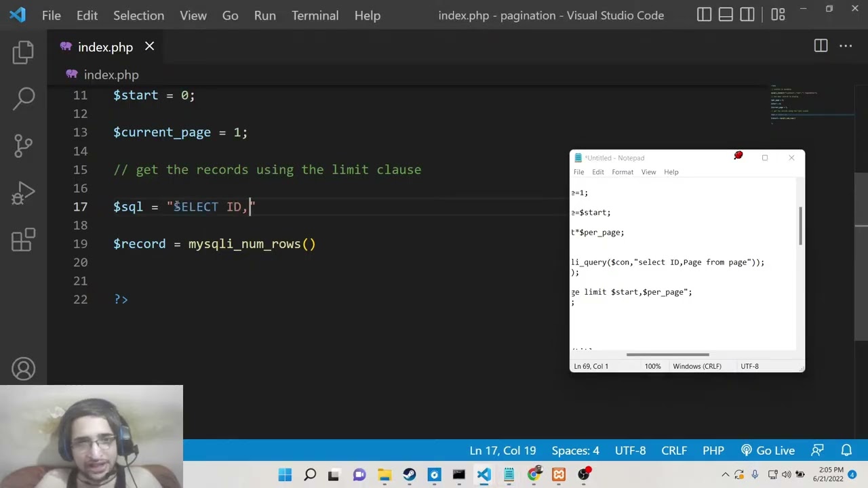The image size is (868, 488).
Task: Click Notepad vertical scrollbar thumb
Action: (801, 226)
